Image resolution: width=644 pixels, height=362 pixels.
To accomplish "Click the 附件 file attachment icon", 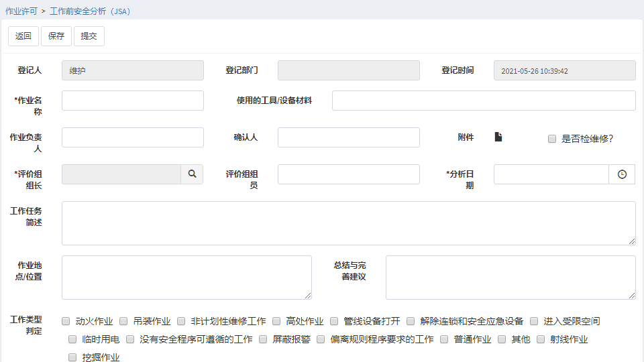I will [498, 137].
